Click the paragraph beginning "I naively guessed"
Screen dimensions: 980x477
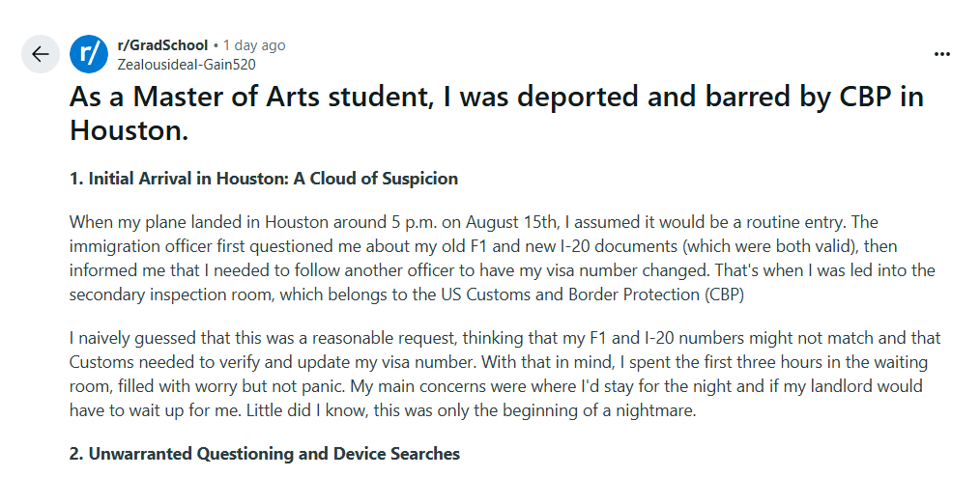point(504,374)
